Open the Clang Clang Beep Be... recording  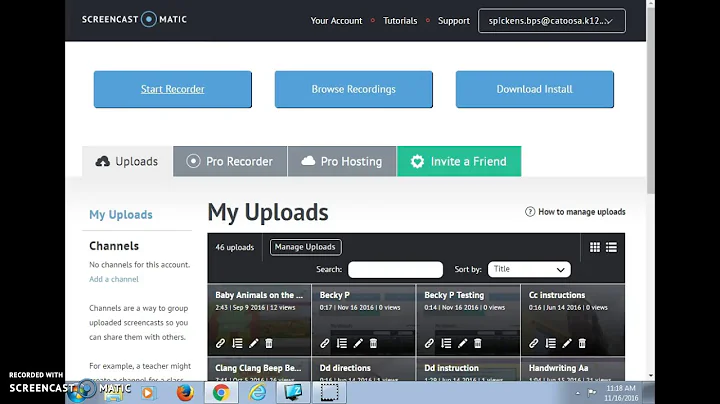pyautogui.click(x=258, y=368)
